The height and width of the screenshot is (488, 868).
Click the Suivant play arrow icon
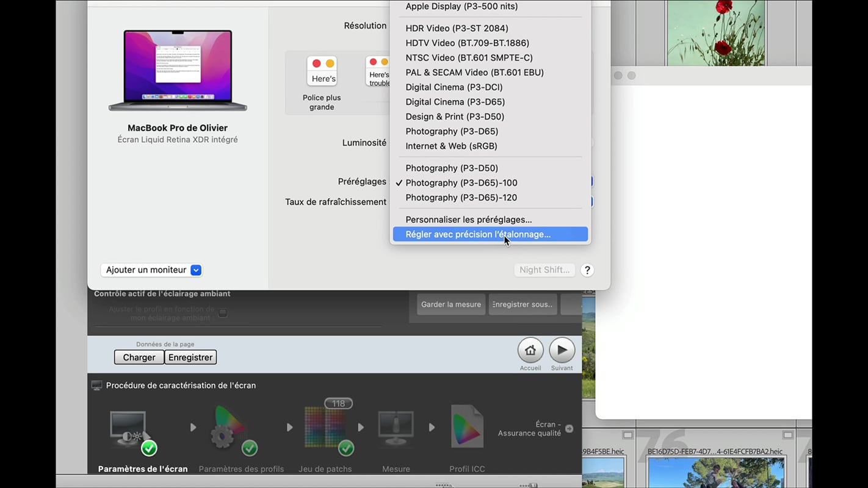tap(562, 350)
